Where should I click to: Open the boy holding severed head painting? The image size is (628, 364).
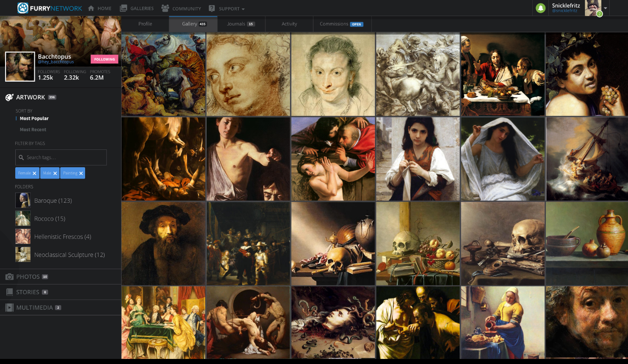pos(248,159)
